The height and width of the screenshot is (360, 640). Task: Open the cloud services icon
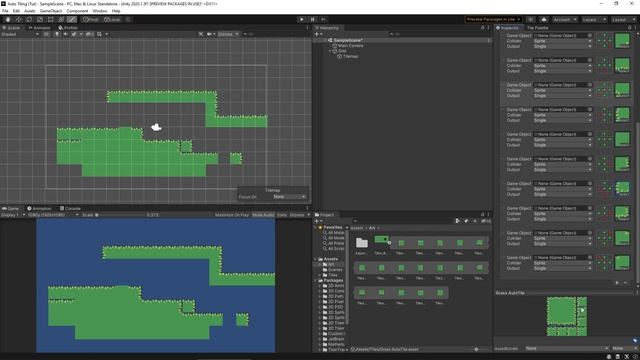click(x=544, y=19)
